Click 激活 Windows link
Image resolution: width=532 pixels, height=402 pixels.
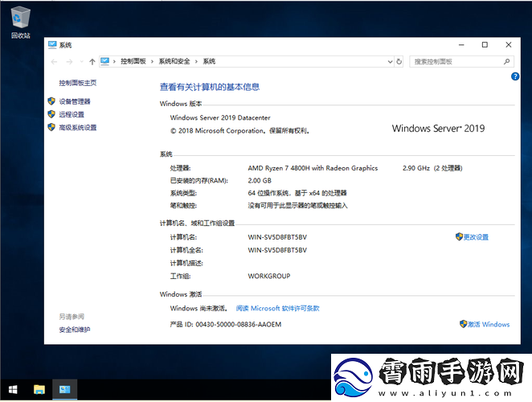489,324
